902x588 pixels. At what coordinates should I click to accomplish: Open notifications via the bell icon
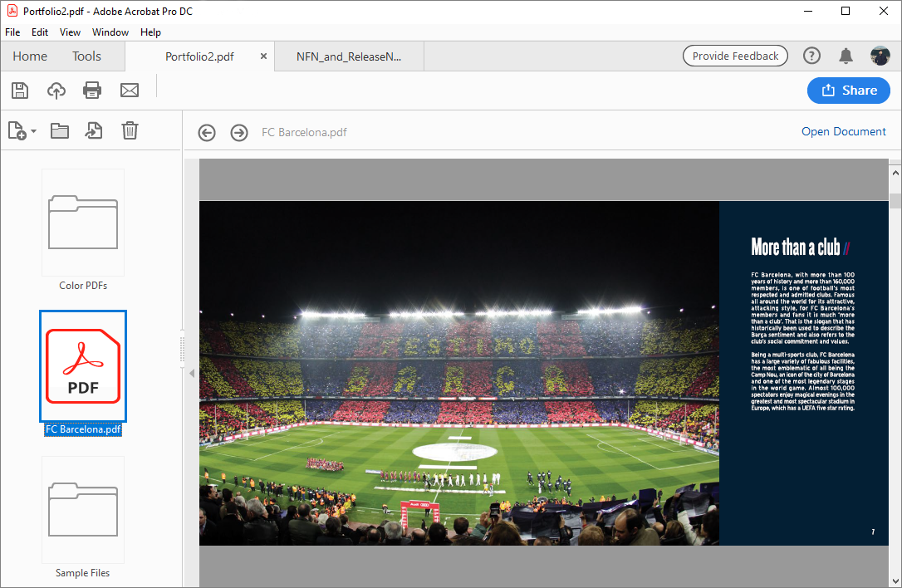click(x=846, y=56)
